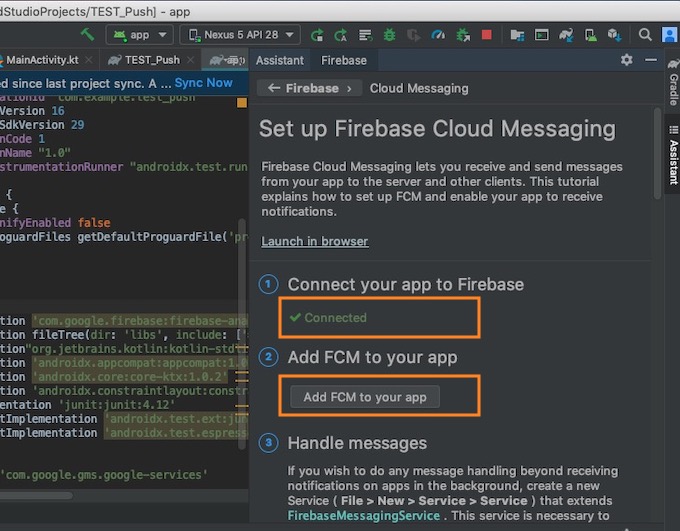Close the MainActivity.kt tab
Image resolution: width=680 pixels, height=531 pixels.
click(88, 60)
